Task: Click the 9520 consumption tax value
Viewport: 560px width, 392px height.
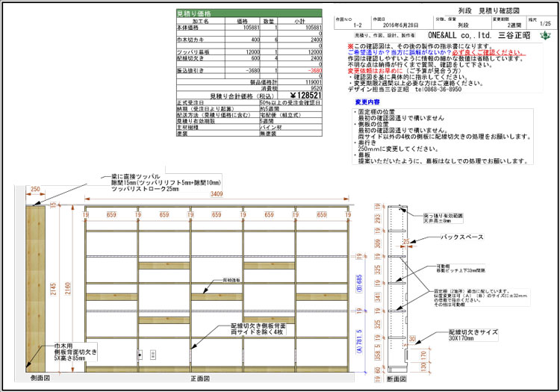Action: 316,88
